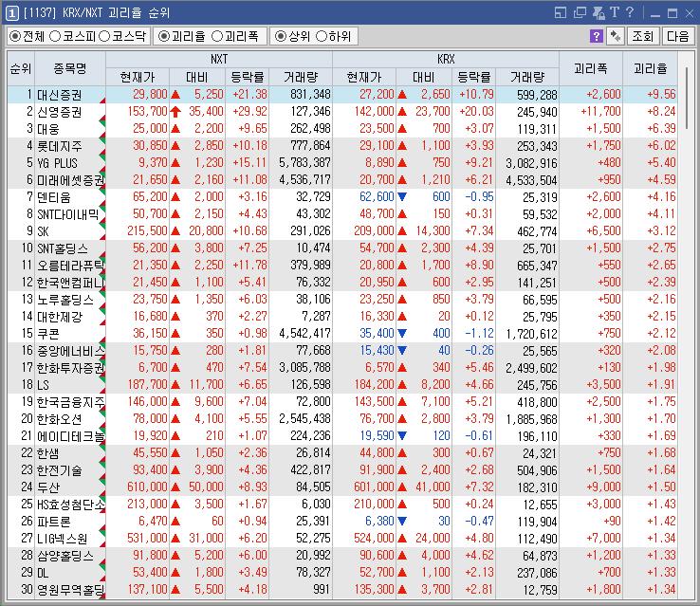Screen dimensions: 700x606
Task: Select the 롯데지주 stock name
Action: coord(60,146)
